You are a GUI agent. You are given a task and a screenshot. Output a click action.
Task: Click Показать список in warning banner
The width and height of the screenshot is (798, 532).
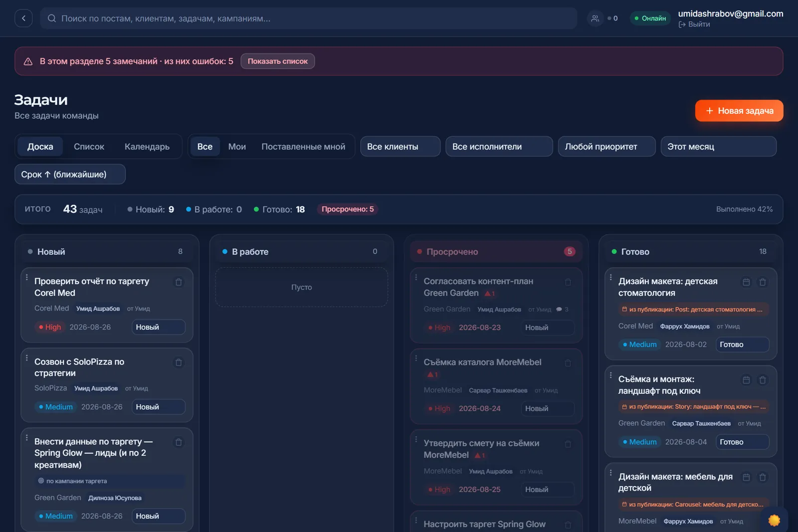(278, 61)
